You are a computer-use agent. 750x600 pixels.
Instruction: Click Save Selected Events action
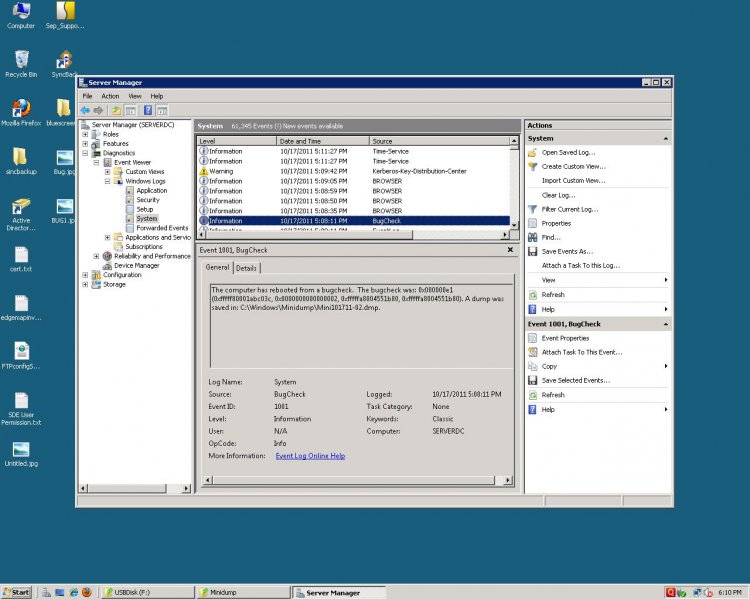pos(575,380)
